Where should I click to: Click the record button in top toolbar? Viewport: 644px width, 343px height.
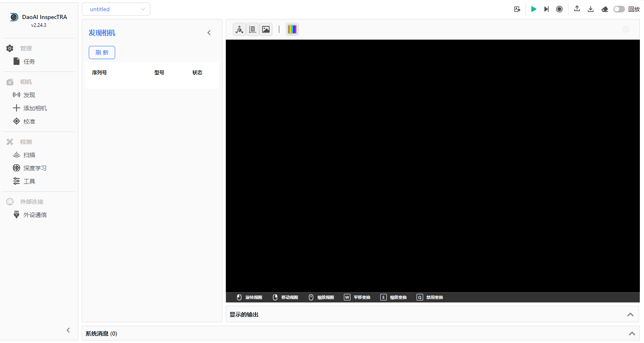click(x=559, y=9)
